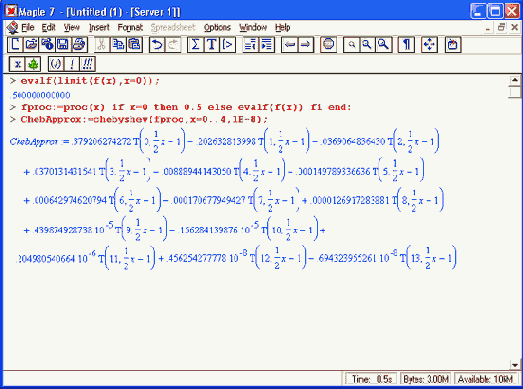Create a new worksheet with toolbar icon
Screen dimensions: 523x389
15,44
